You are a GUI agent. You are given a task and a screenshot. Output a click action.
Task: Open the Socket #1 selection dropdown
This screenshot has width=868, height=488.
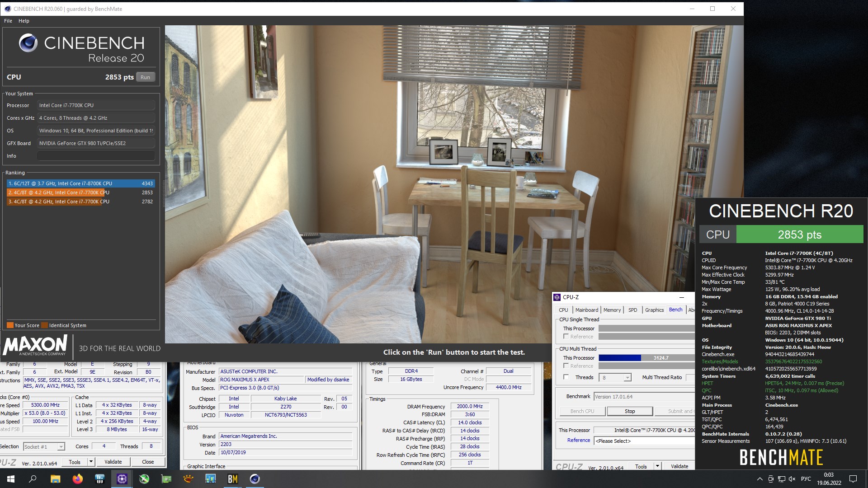[44, 447]
